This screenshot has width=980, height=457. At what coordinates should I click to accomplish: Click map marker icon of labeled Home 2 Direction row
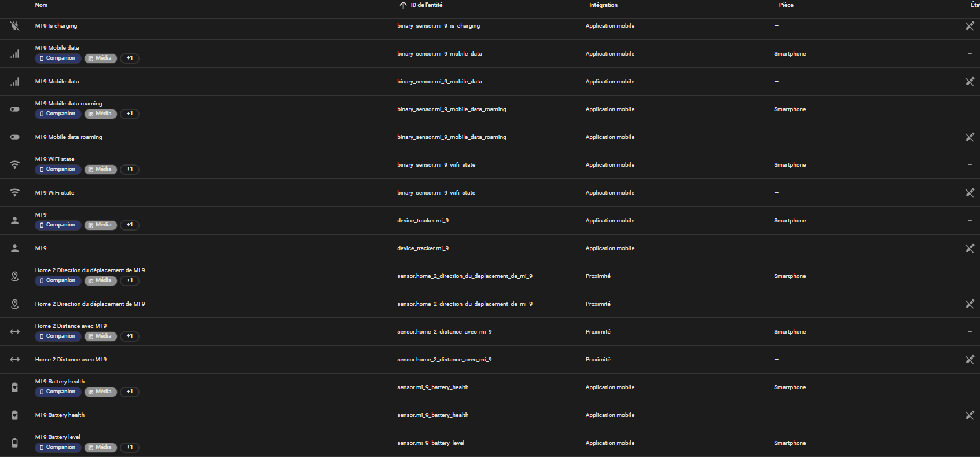pyautogui.click(x=15, y=276)
